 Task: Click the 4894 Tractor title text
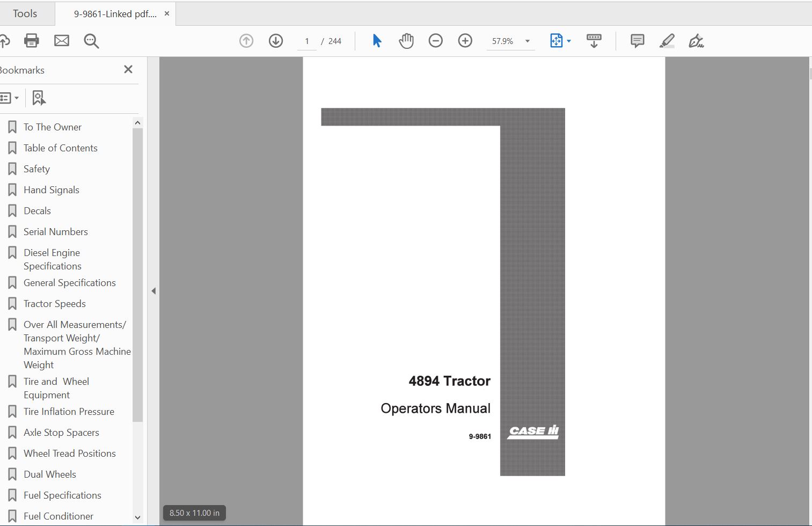(x=450, y=381)
